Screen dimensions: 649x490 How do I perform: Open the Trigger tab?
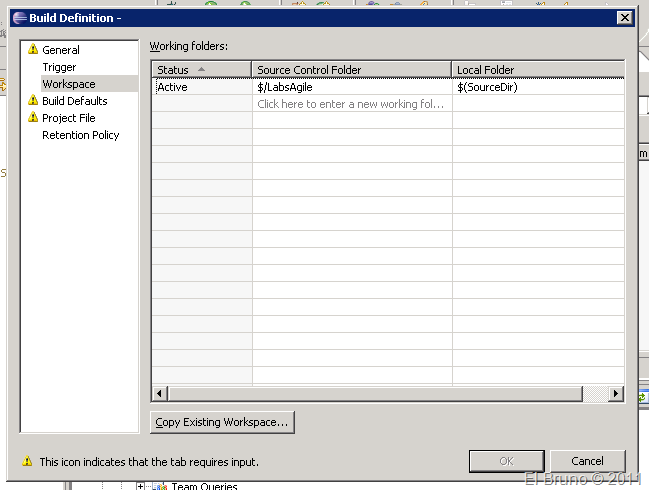[x=59, y=67]
